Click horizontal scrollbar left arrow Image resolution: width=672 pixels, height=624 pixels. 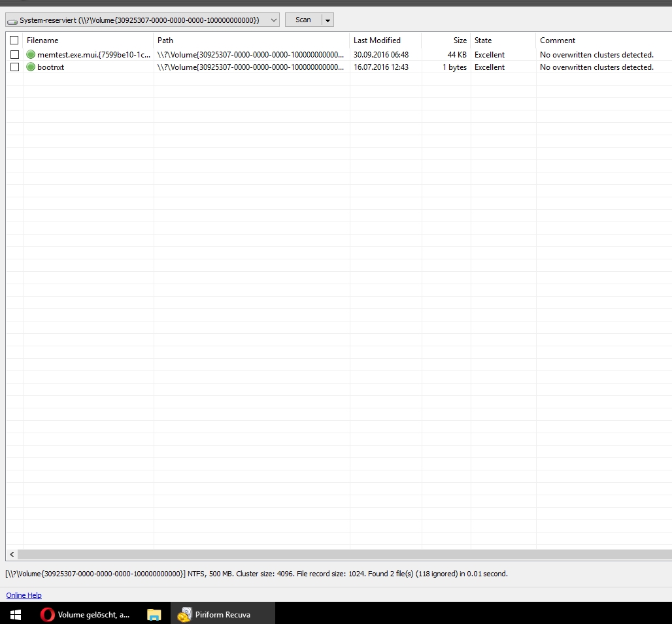[12, 555]
